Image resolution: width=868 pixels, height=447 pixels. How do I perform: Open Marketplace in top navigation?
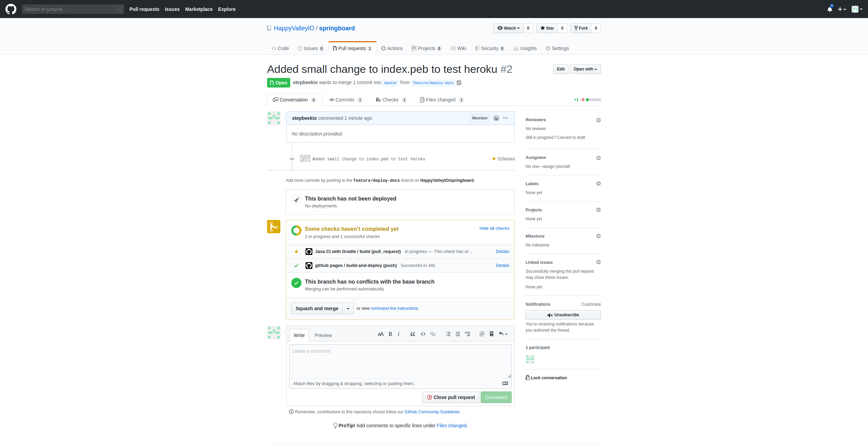click(x=199, y=9)
